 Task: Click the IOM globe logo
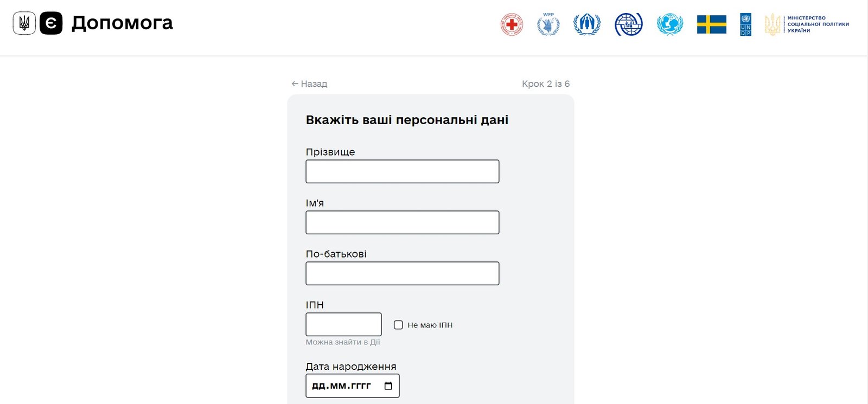click(628, 24)
